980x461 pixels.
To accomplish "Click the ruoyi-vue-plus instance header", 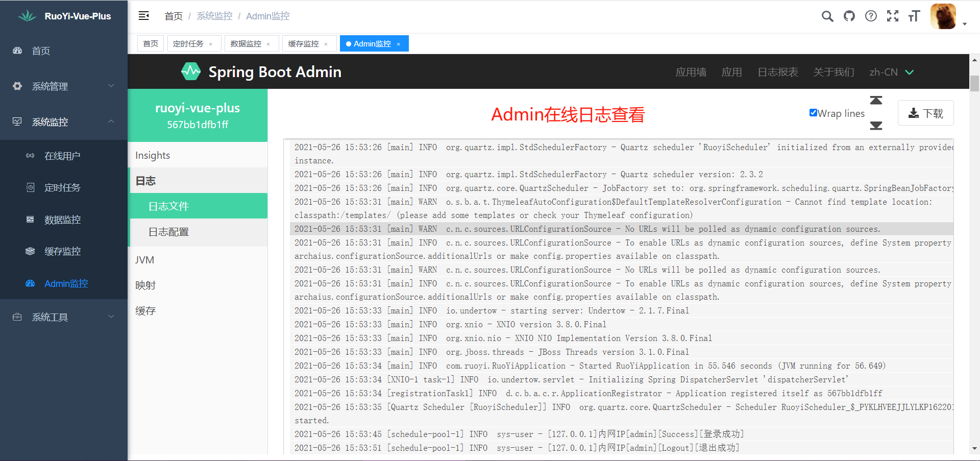I will click(198, 115).
